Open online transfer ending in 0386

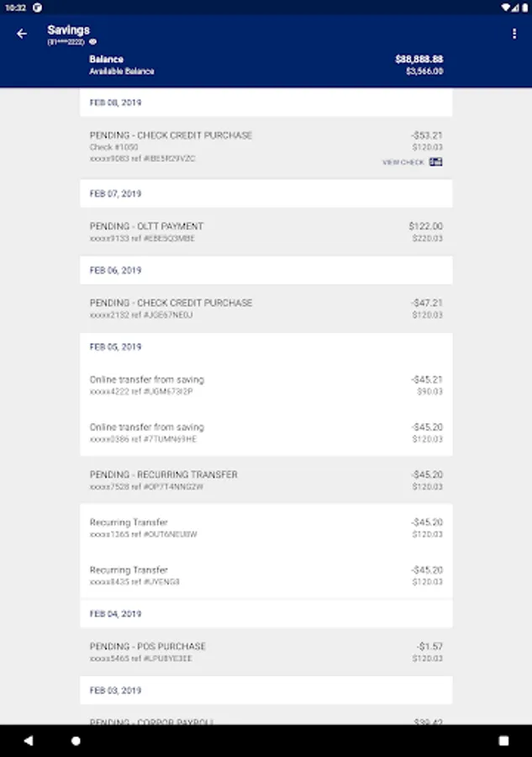coord(266,432)
